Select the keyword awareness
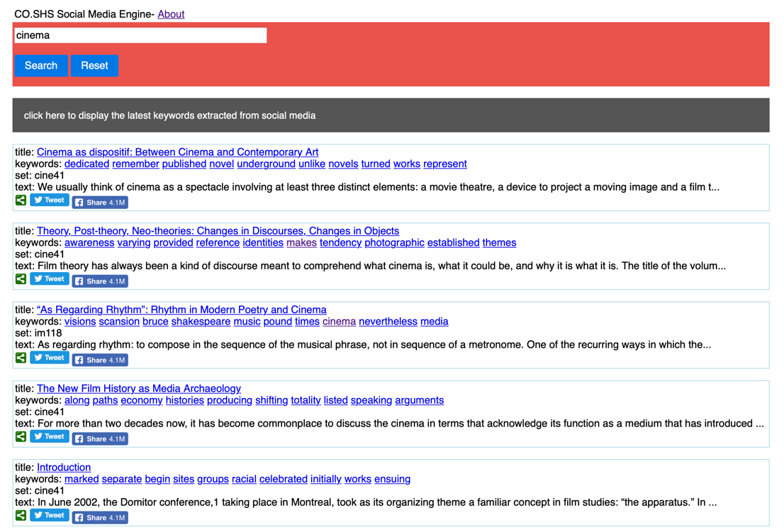 pos(89,243)
